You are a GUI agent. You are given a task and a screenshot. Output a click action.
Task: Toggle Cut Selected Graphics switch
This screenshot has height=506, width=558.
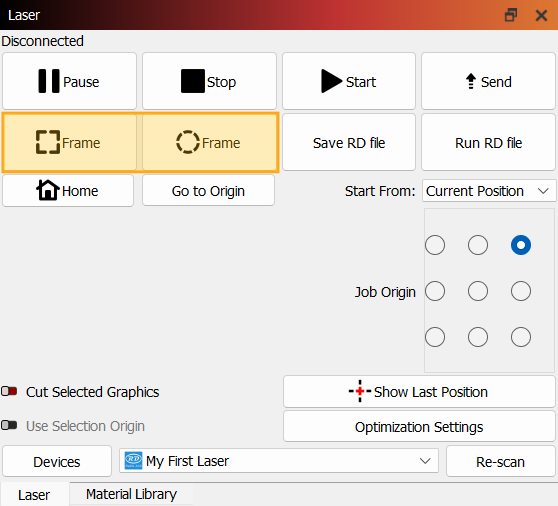(9, 391)
